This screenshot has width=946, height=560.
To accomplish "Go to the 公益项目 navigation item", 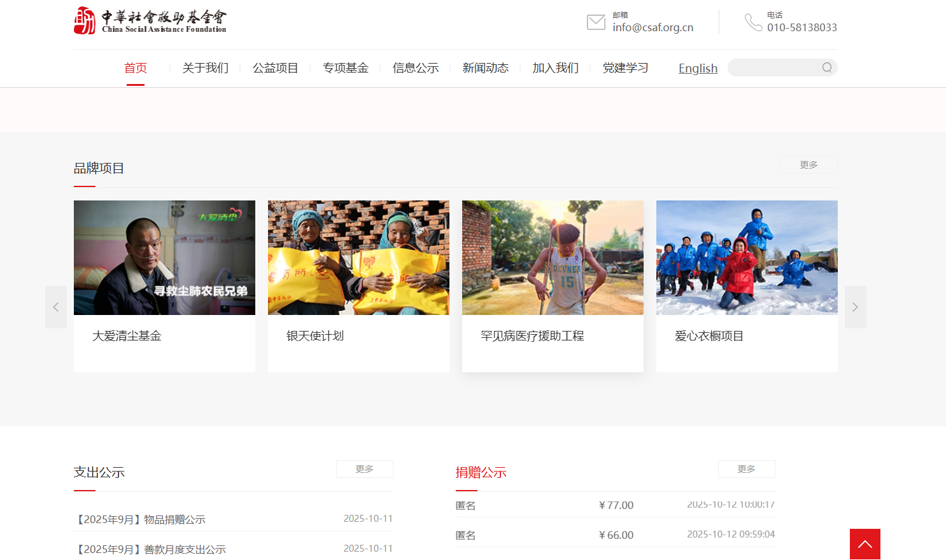I will click(275, 68).
